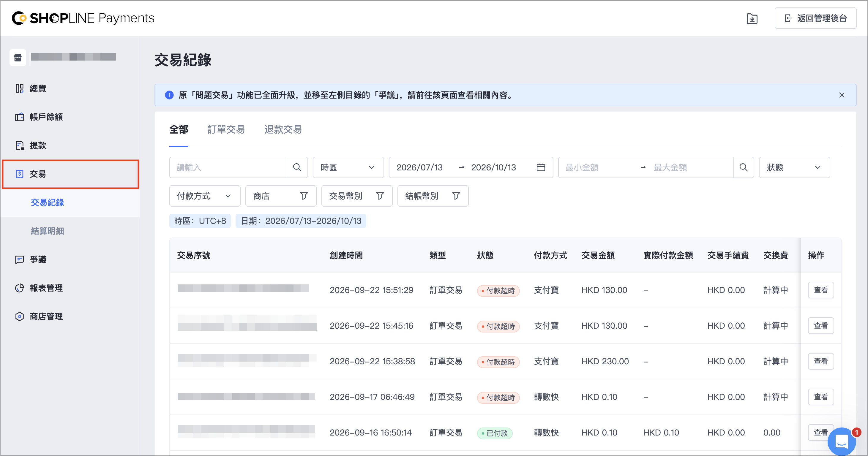Expand the 付款方式 dropdown
The image size is (868, 456).
click(205, 196)
